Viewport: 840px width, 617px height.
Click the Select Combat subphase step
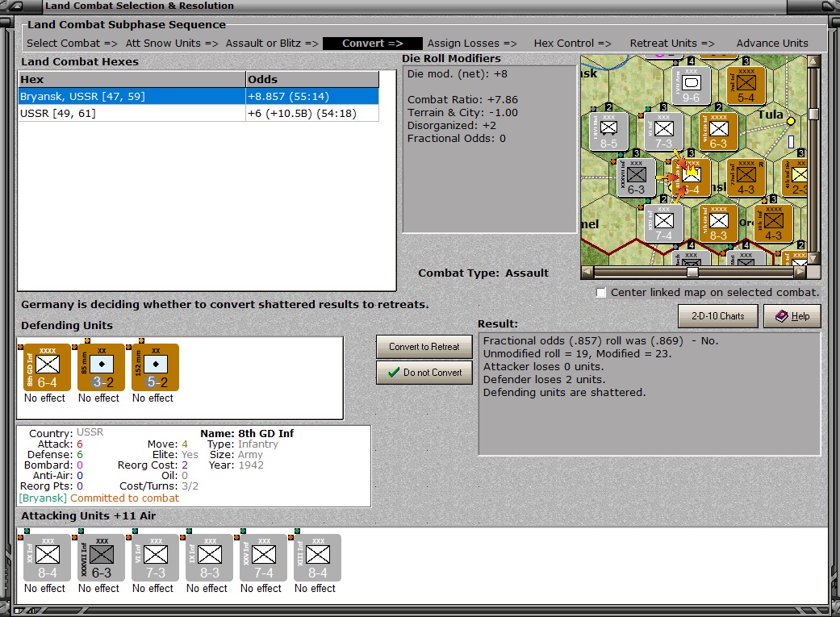pyautogui.click(x=72, y=44)
